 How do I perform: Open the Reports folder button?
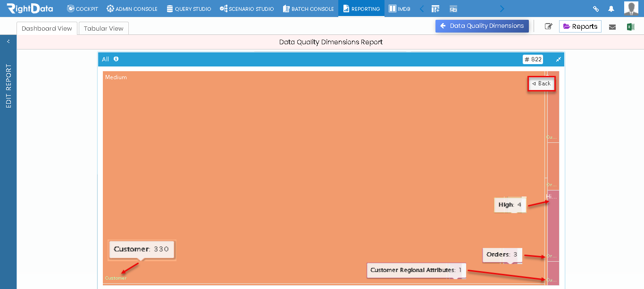coord(580,26)
